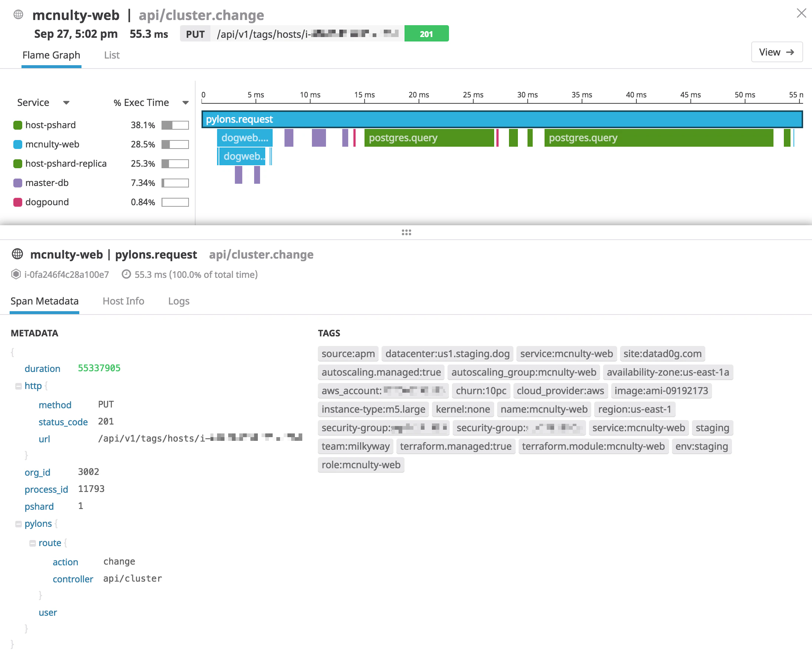Screen dimensions: 812x652
Task: Click the View button
Action: point(776,52)
